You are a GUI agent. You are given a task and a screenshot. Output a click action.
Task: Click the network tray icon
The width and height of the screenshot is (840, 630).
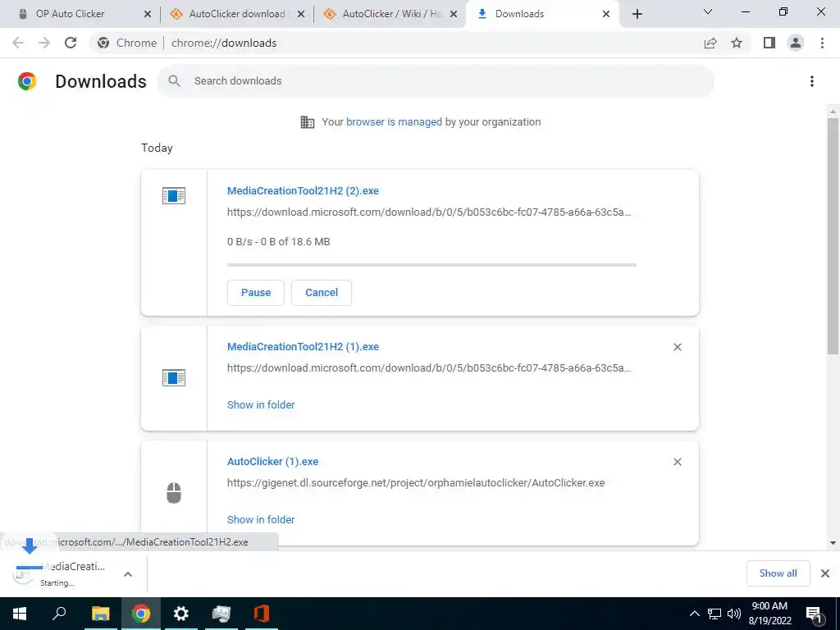[714, 614]
